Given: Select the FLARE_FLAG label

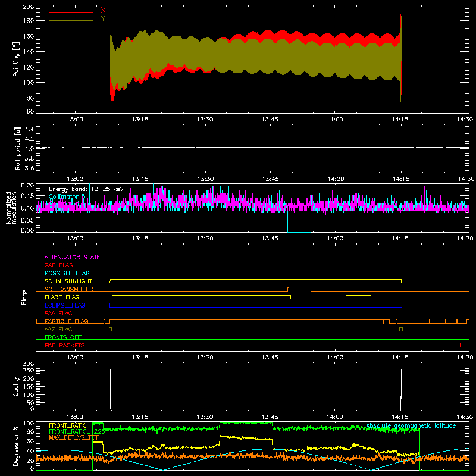Looking at the screenshot, I should point(62,297).
